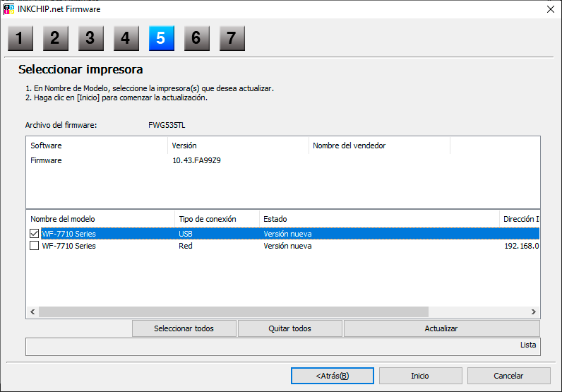Click step 7 icon
The height and width of the screenshot is (392, 562).
coord(232,38)
